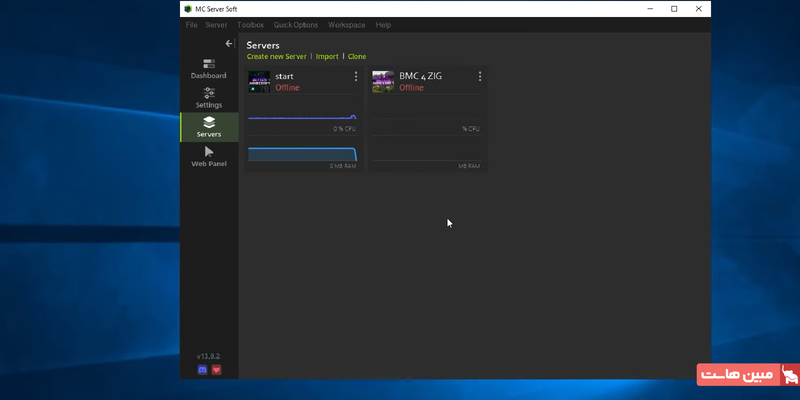Click the v13.9.2 version label
The width and height of the screenshot is (800, 400).
coord(209,356)
